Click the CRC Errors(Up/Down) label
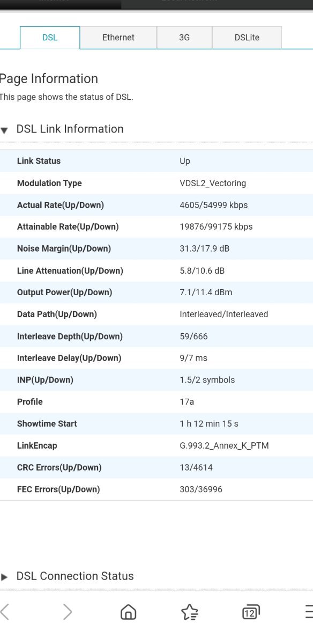The image size is (313, 644). [59, 467]
